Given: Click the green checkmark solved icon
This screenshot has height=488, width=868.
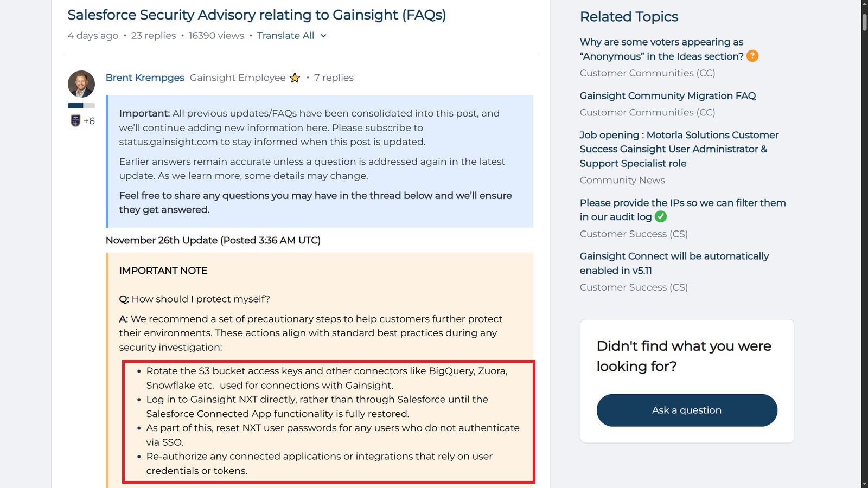Looking at the screenshot, I should 660,217.
